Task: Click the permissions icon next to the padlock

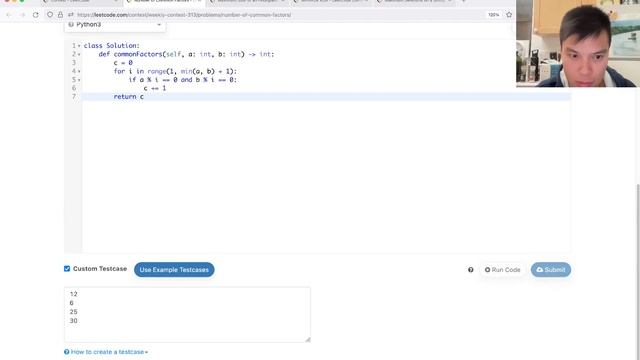Action: pos(71,15)
